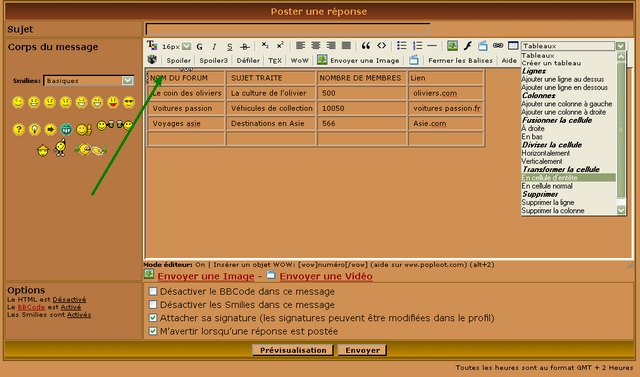640x377 pixels.
Task: Choose Supprimer la colonne
Action: pyautogui.click(x=553, y=211)
